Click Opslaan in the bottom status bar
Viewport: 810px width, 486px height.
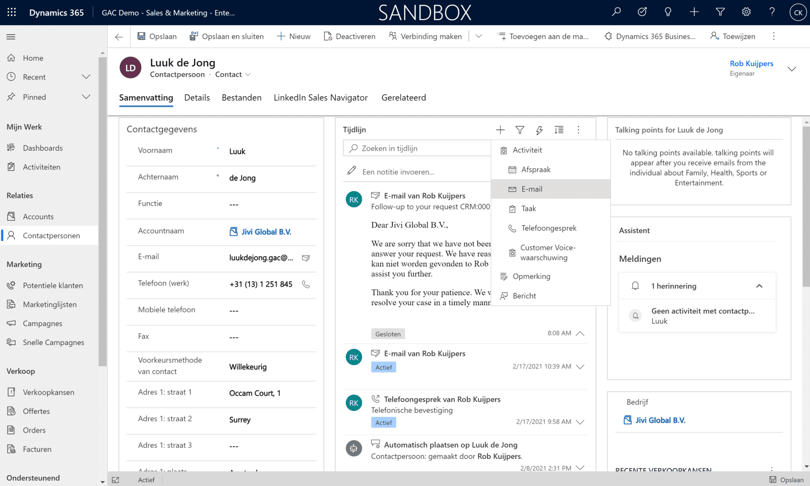pyautogui.click(x=786, y=480)
